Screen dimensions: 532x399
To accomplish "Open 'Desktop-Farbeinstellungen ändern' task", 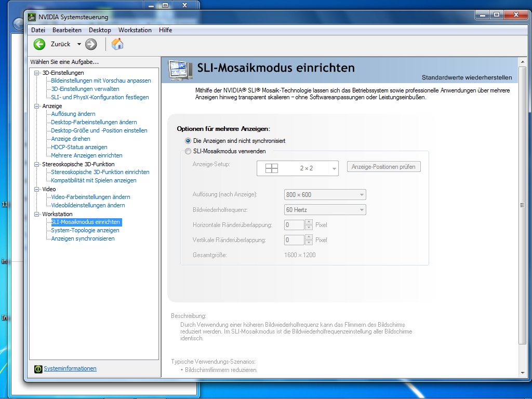I will [94, 122].
